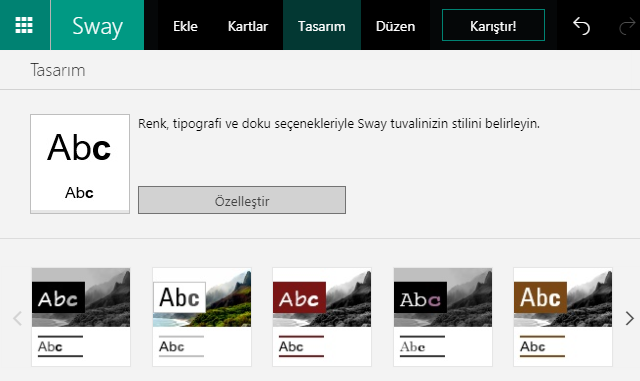Show more designs with right chevron
The height and width of the screenshot is (381, 640).
point(629,318)
